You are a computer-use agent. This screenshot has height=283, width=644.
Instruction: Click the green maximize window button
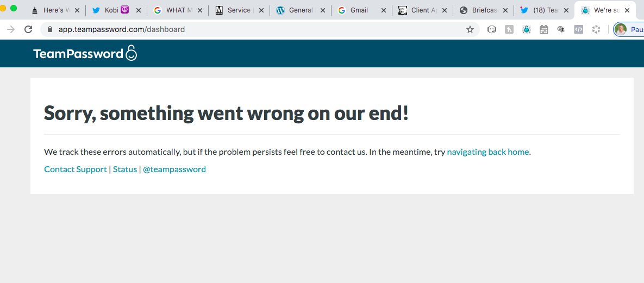(14, 8)
